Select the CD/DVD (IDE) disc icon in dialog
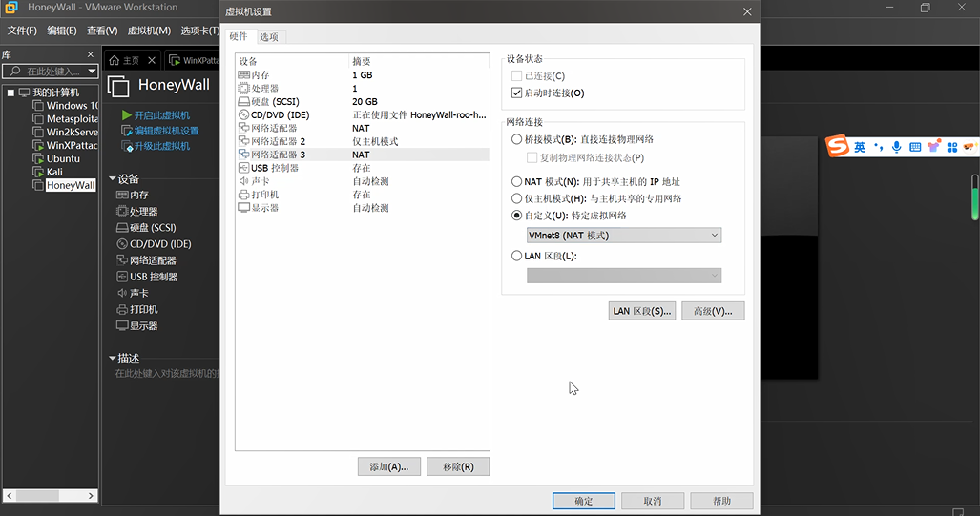Screen dimensions: 980x516 click(x=243, y=115)
